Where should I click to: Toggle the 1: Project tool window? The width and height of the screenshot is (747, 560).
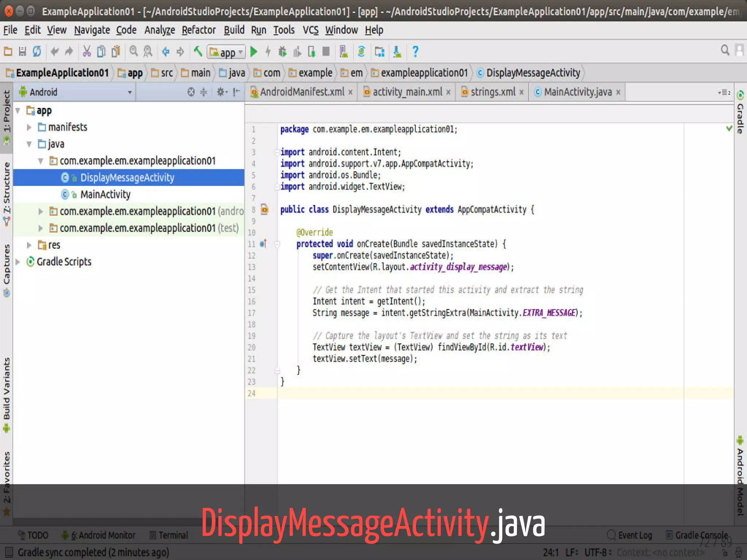[x=7, y=117]
